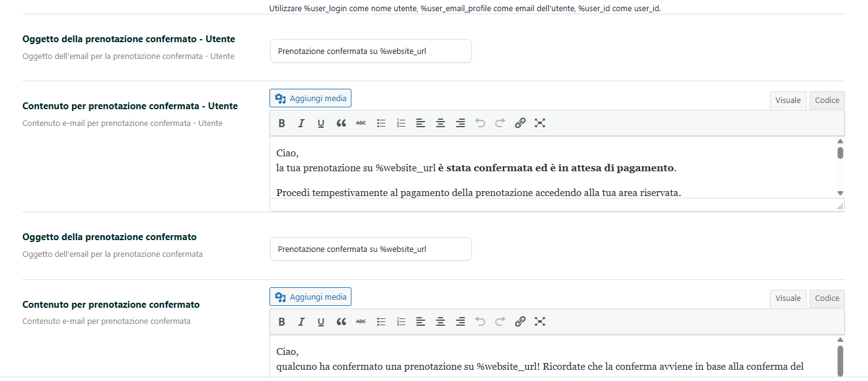Redo change in prenotazione confermato editor
This screenshot has height=381, width=868.
pyautogui.click(x=500, y=321)
